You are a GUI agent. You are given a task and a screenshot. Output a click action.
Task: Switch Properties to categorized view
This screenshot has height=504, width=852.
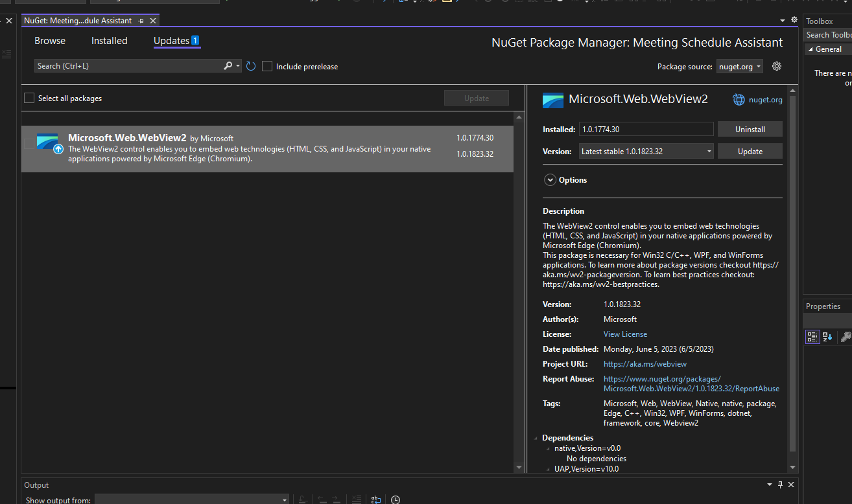[812, 336]
